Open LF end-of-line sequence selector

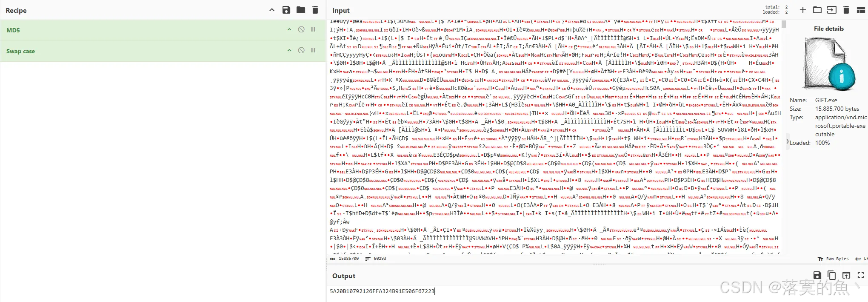coord(862,259)
